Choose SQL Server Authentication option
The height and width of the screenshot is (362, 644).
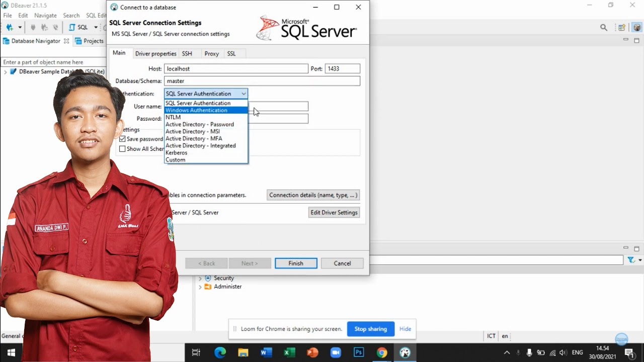click(x=206, y=103)
